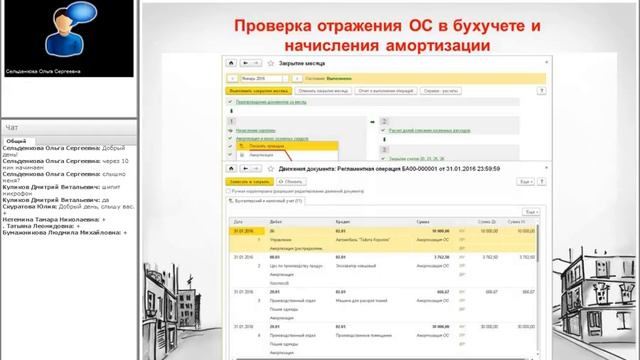
Task: Click Записать и закрыть button
Action: (249, 182)
